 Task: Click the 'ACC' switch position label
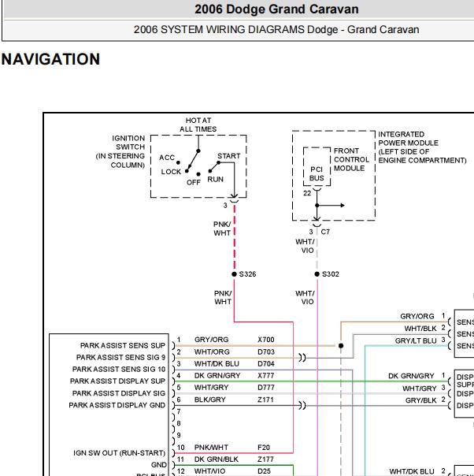click(x=167, y=158)
